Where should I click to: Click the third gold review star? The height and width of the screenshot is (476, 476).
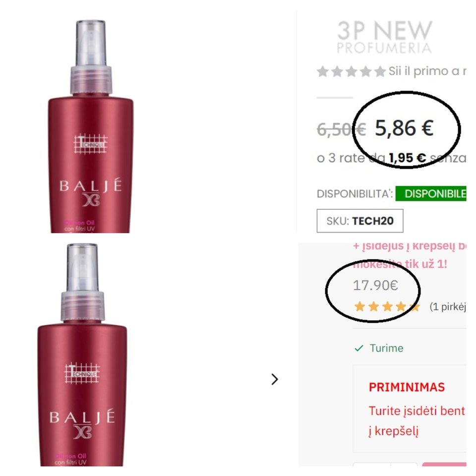click(x=388, y=306)
